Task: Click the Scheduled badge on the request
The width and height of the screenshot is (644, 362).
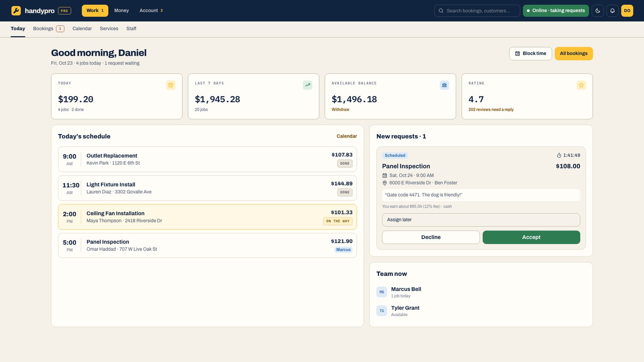Action: (395, 155)
